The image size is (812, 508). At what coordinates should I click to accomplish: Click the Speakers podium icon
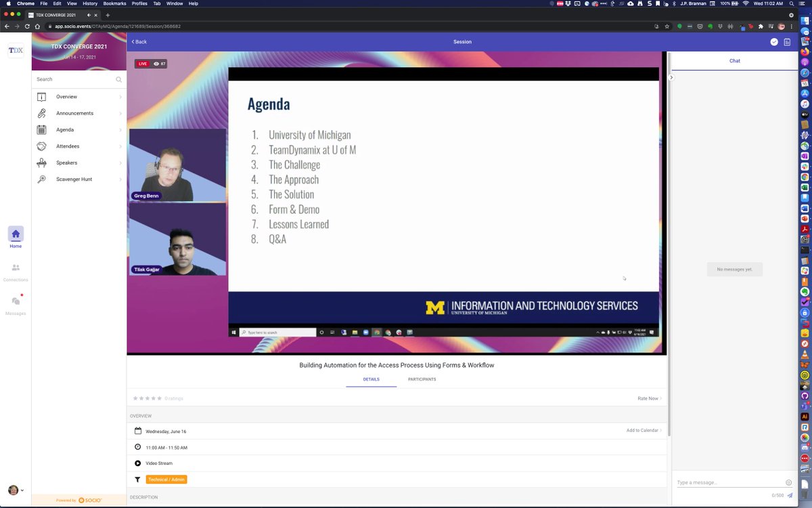[41, 163]
